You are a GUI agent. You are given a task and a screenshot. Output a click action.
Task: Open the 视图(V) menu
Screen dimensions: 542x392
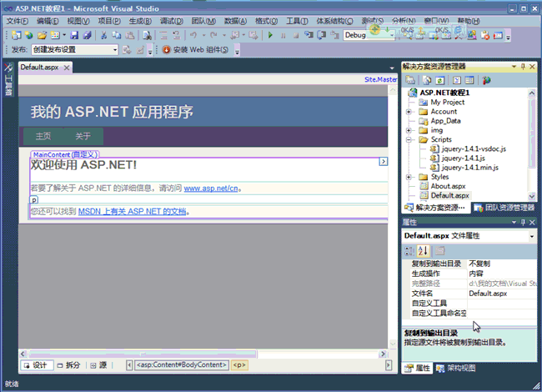tap(78, 21)
